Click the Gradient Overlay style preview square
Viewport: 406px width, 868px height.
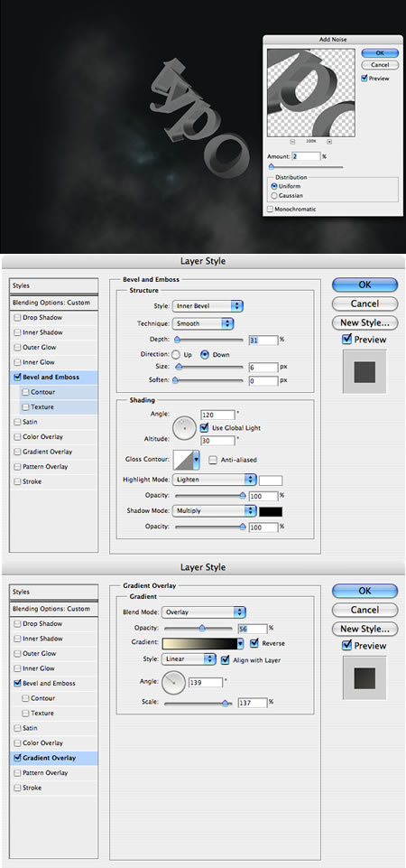click(x=364, y=677)
